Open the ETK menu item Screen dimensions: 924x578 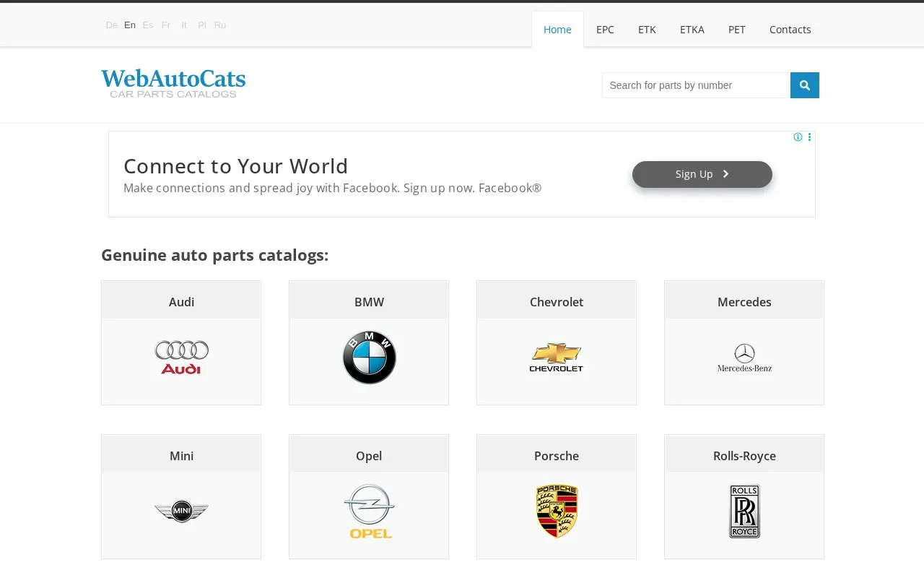coord(647,30)
